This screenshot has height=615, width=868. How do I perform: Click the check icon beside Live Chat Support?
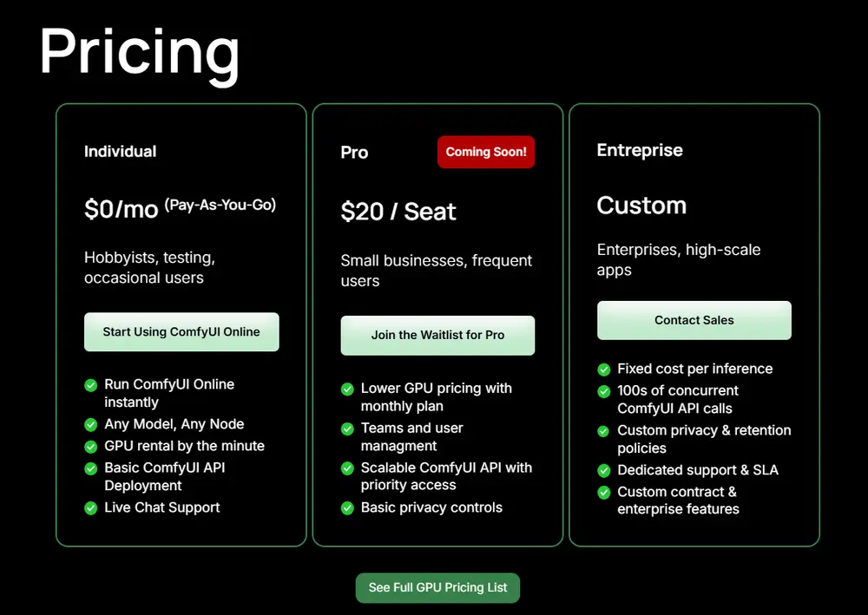(x=91, y=507)
